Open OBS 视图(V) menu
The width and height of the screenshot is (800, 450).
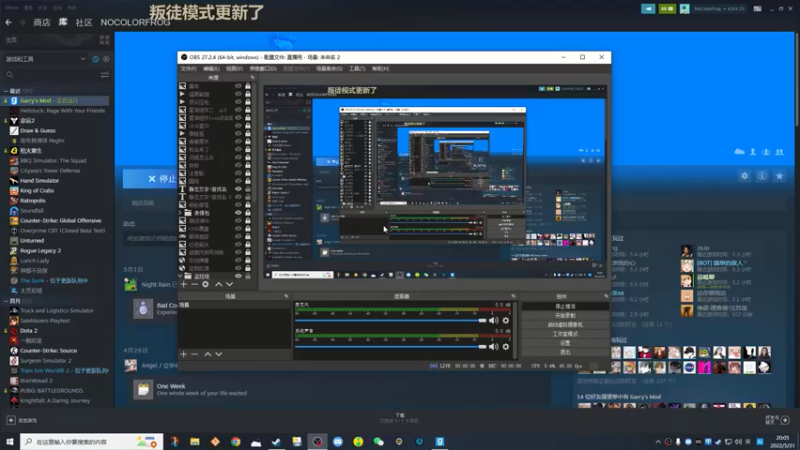click(234, 68)
